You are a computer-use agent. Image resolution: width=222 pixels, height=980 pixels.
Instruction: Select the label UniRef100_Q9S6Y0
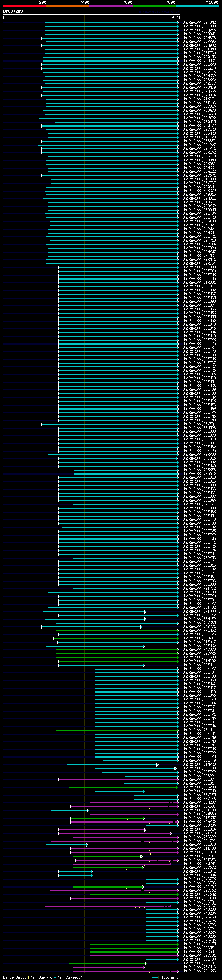coord(199,80)
